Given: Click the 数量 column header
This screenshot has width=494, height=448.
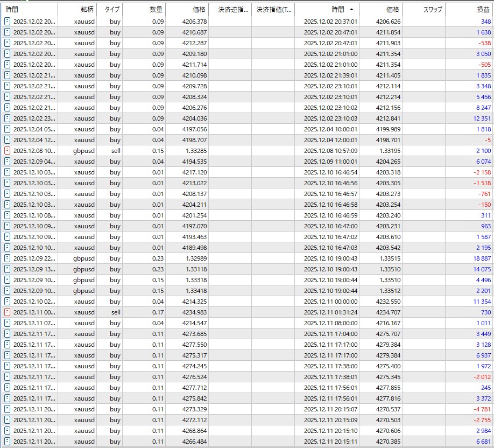Looking at the screenshot, I should pos(156,10).
